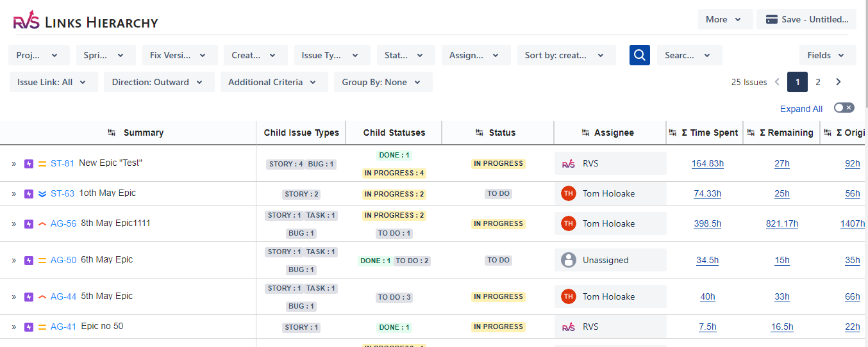Expand the ST-81 row chevron

pyautogui.click(x=13, y=164)
